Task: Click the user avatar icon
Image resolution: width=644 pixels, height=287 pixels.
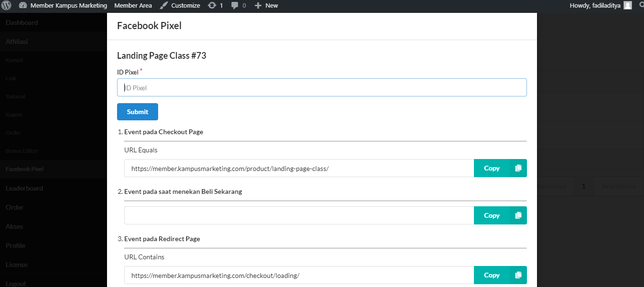Action: [x=628, y=6]
